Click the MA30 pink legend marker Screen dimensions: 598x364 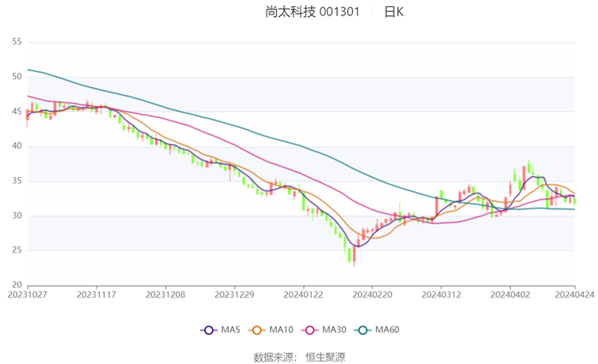pos(307,330)
